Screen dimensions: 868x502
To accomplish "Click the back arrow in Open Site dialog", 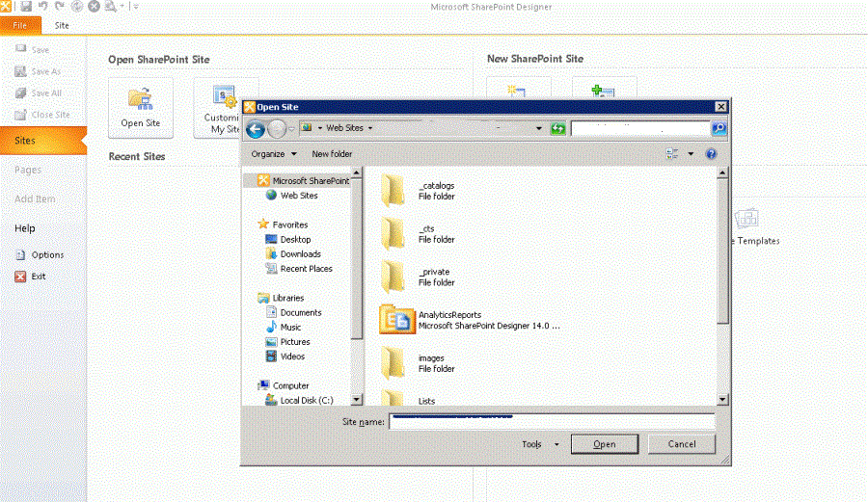I will [256, 129].
